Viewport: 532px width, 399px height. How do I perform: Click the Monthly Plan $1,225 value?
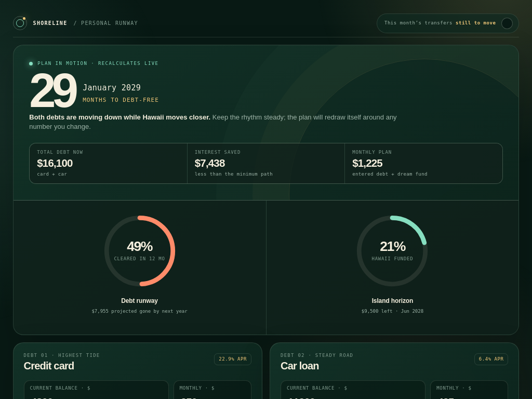pyautogui.click(x=367, y=163)
